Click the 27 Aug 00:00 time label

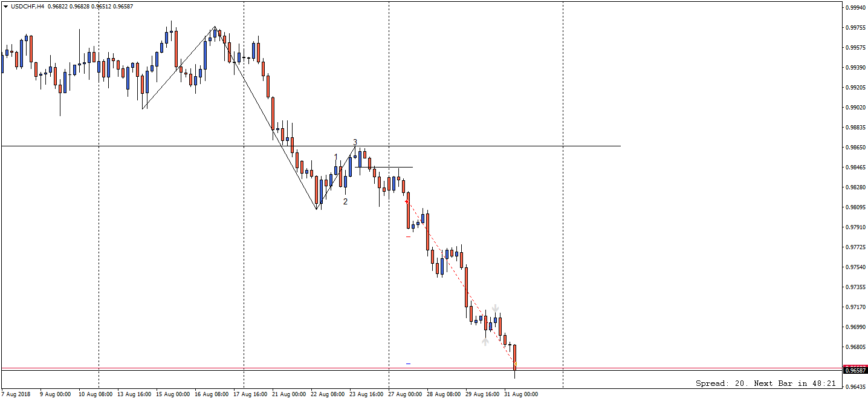pyautogui.click(x=405, y=394)
